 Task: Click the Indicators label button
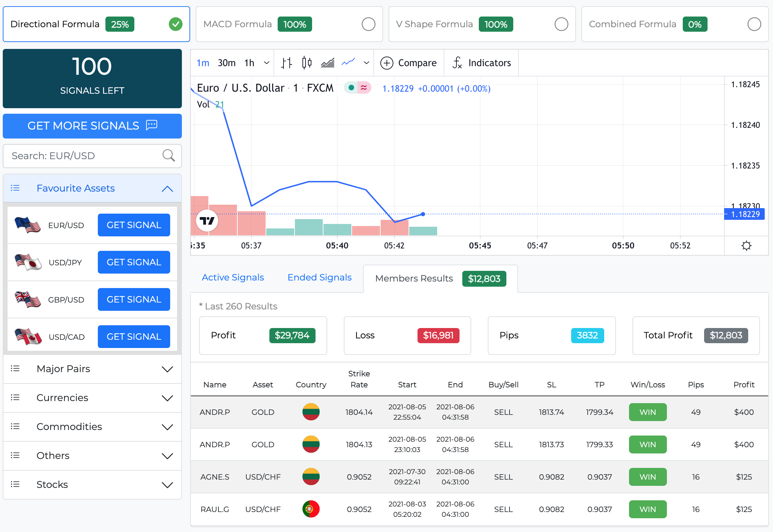click(489, 63)
